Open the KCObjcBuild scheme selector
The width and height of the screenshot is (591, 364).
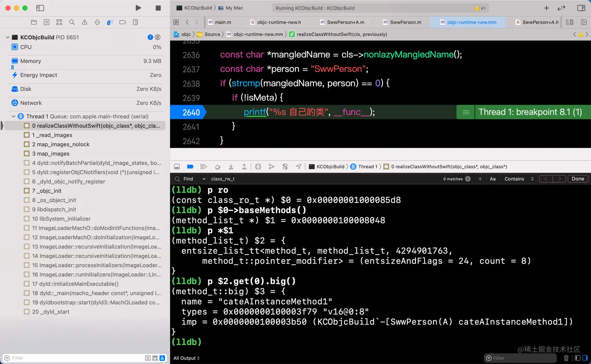[x=194, y=8]
